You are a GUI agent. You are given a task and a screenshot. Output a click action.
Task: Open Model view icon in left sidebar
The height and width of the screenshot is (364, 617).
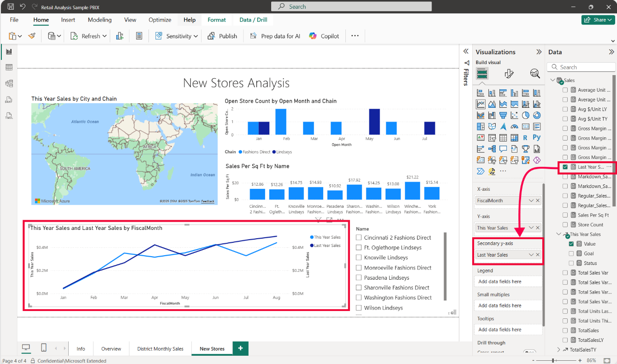point(9,83)
